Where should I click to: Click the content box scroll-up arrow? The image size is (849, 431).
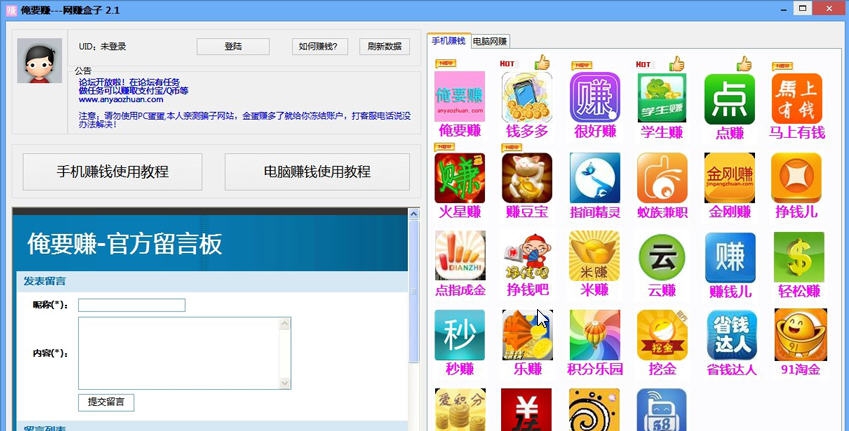[x=285, y=324]
